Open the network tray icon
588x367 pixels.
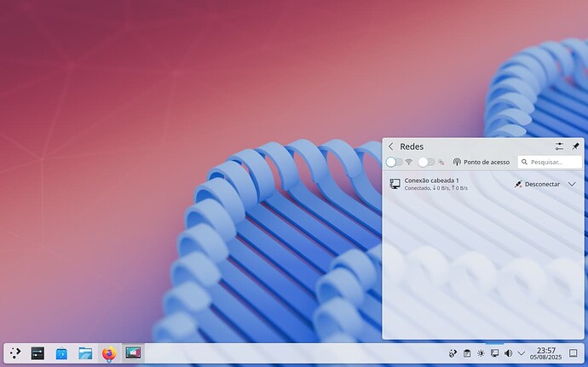click(x=494, y=353)
